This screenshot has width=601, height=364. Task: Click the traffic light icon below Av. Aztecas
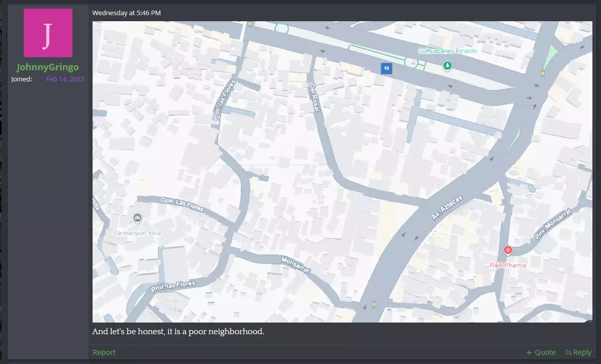tap(374, 304)
